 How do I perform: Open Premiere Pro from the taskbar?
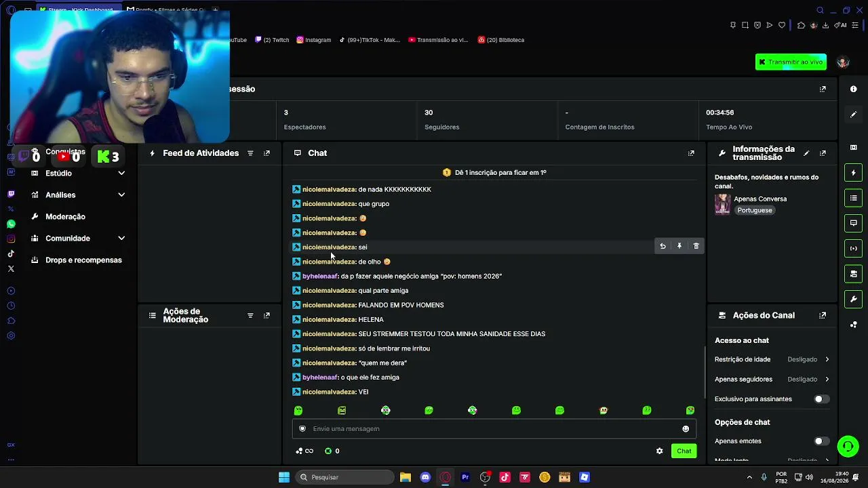[x=465, y=477]
